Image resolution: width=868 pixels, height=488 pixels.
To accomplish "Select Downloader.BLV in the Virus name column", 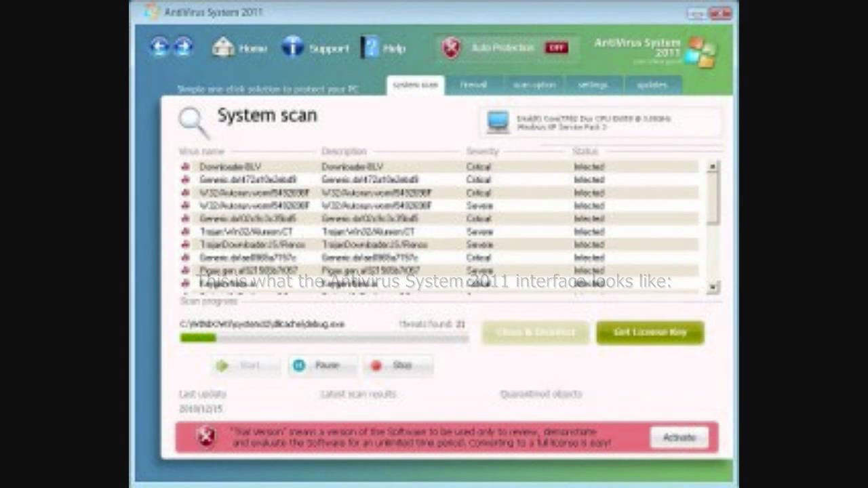I will pyautogui.click(x=230, y=167).
